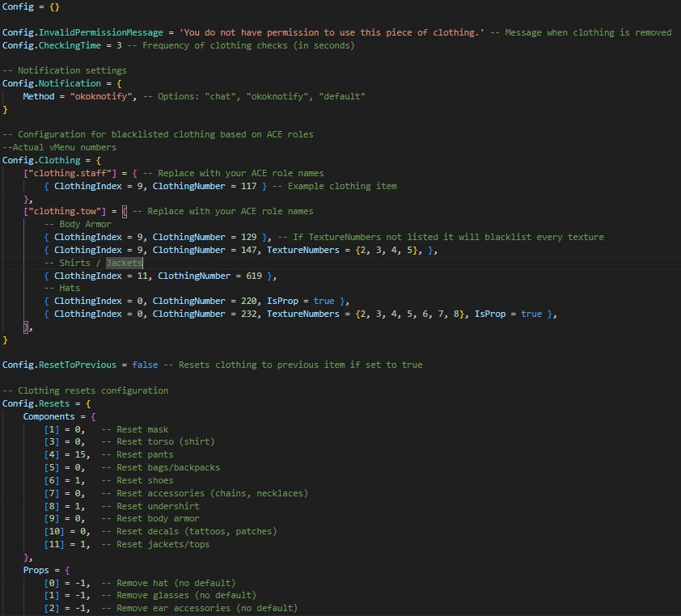681x616 pixels.
Task: Click 'Config.ResetToPrevious' identifier
Action: click(60, 365)
